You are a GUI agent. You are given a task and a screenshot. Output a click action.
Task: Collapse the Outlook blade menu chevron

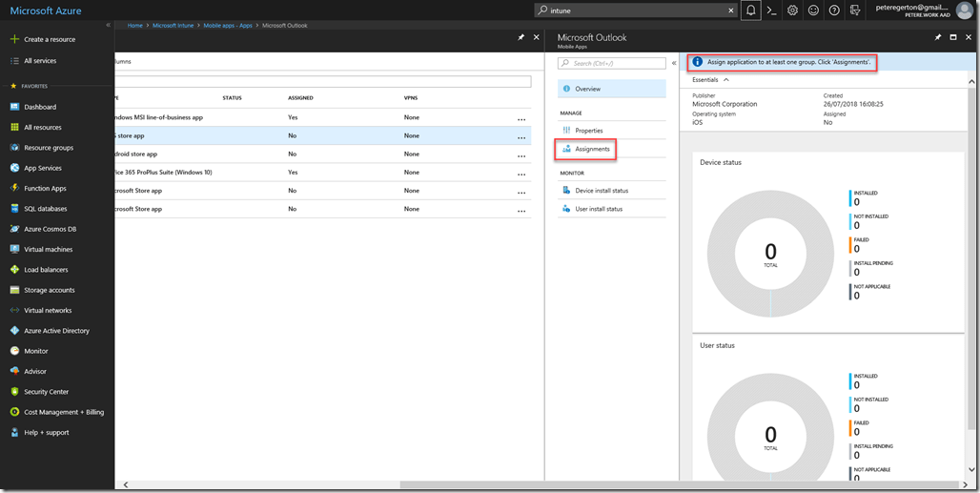674,63
